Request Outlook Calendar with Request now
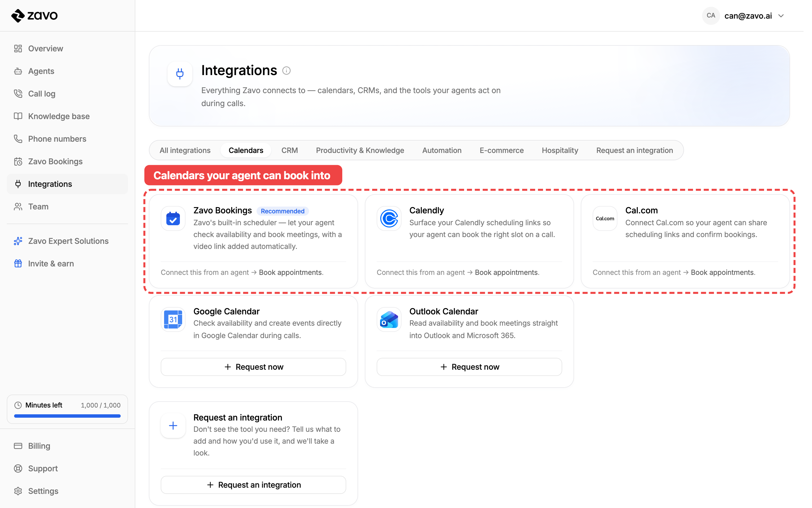The width and height of the screenshot is (812, 508). (469, 367)
